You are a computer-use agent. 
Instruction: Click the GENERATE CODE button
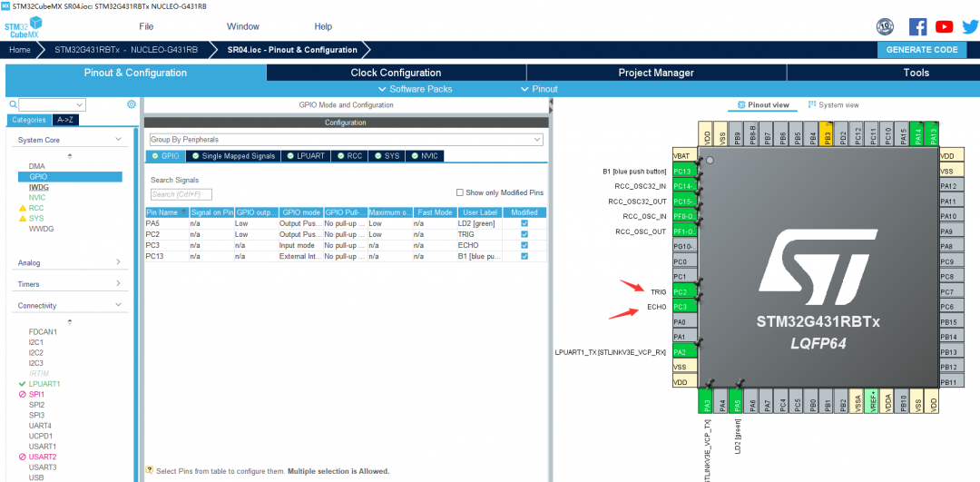921,50
